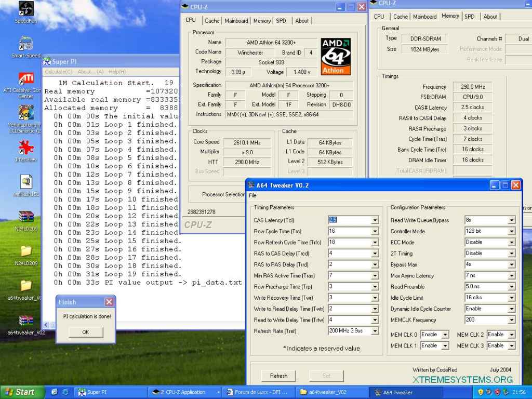Click the XTREMESYSTEMS.ORG text in A64 Tweaker
The image size is (532, 399).
[x=463, y=379]
